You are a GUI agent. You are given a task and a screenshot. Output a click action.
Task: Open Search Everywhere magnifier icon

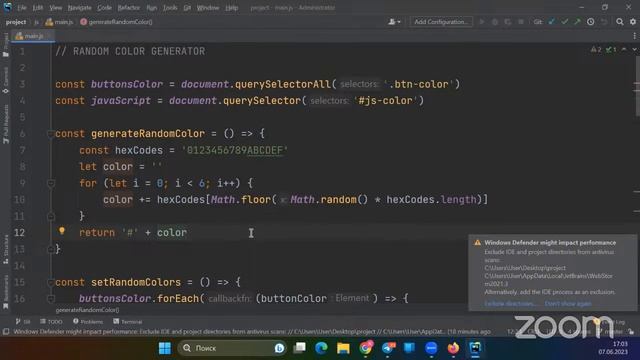click(620, 22)
